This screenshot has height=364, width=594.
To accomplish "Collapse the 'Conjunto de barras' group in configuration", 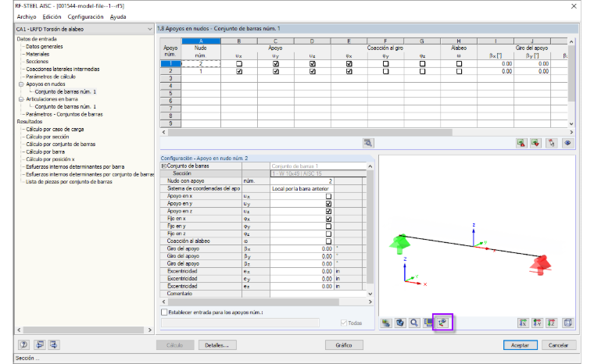I will (x=163, y=166).
